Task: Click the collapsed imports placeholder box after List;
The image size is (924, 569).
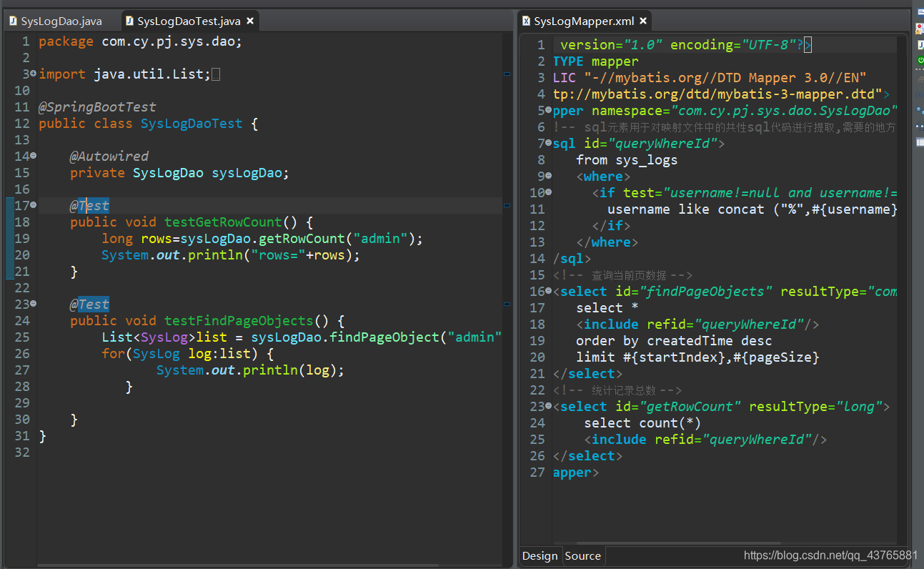Action: pyautogui.click(x=216, y=74)
